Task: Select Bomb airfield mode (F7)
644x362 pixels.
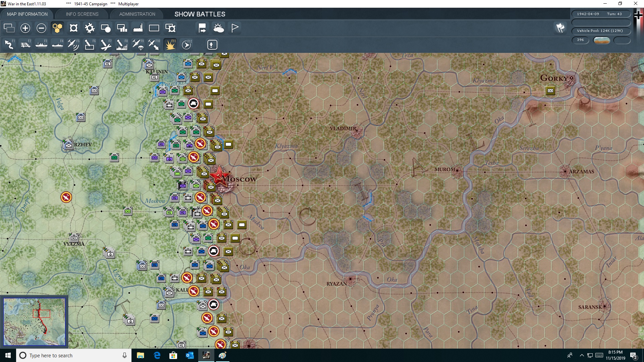Action: [x=106, y=45]
